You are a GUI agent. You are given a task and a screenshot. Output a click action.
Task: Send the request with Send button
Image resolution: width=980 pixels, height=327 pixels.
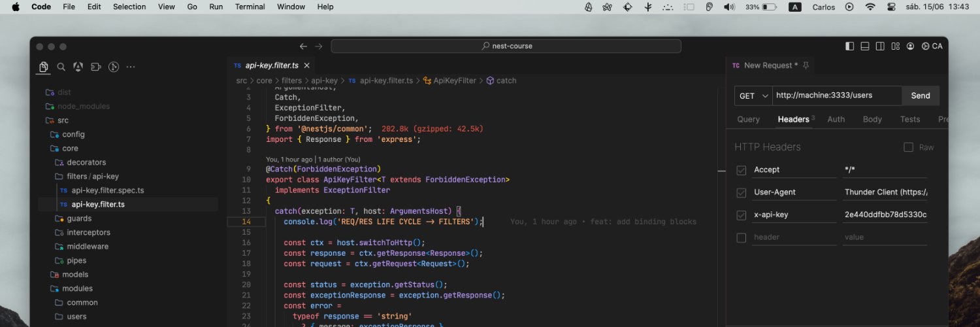click(921, 95)
